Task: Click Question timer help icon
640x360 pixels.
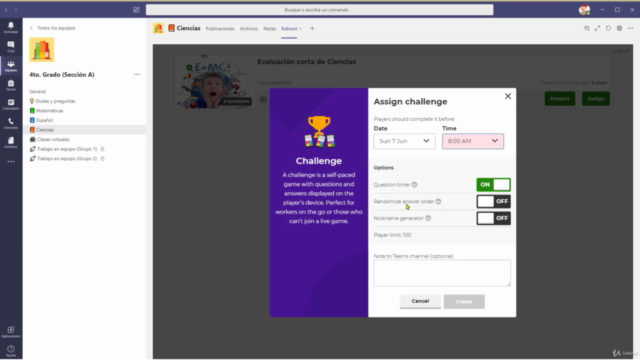Action: pyautogui.click(x=414, y=184)
